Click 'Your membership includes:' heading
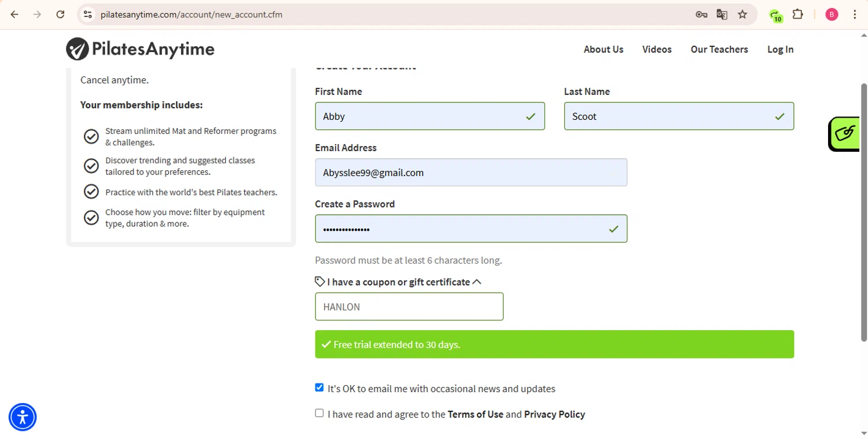The image size is (868, 439). click(141, 105)
